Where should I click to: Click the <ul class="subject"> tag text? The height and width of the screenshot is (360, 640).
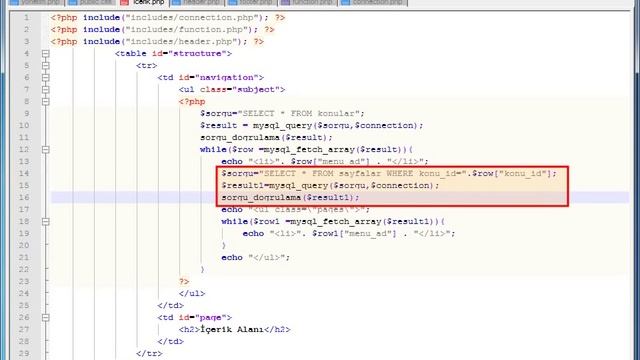pyautogui.click(x=232, y=89)
